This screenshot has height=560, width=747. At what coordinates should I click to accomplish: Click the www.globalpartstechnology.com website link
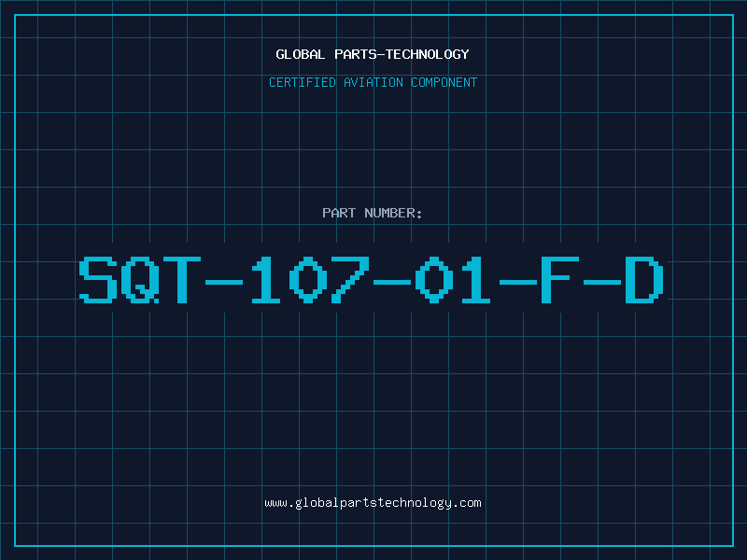pyautogui.click(x=373, y=503)
